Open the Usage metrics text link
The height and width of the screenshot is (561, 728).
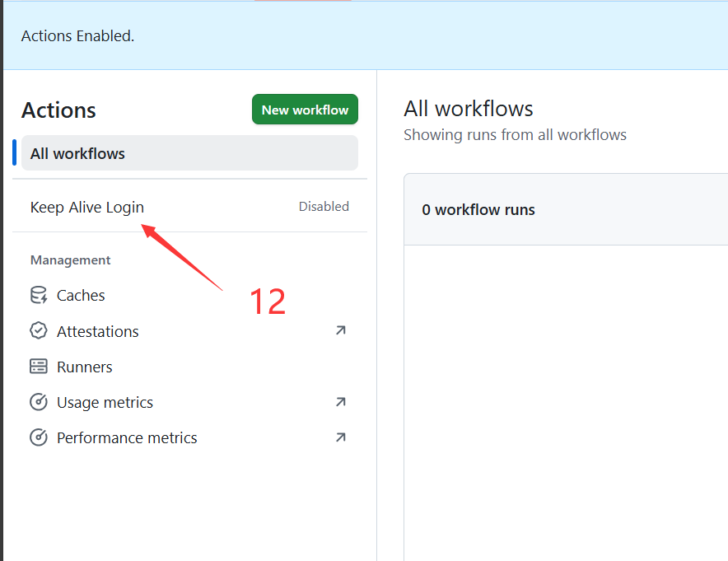click(x=105, y=402)
